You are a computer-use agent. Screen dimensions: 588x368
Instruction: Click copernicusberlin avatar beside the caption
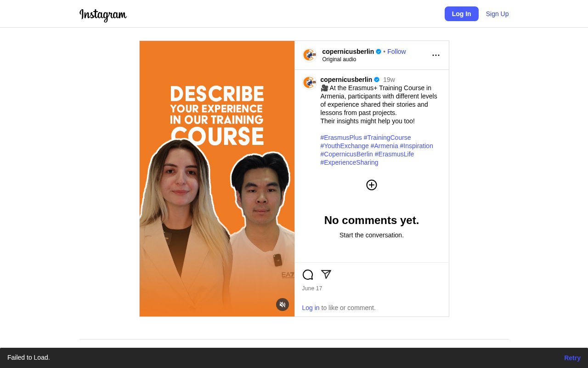point(310,83)
